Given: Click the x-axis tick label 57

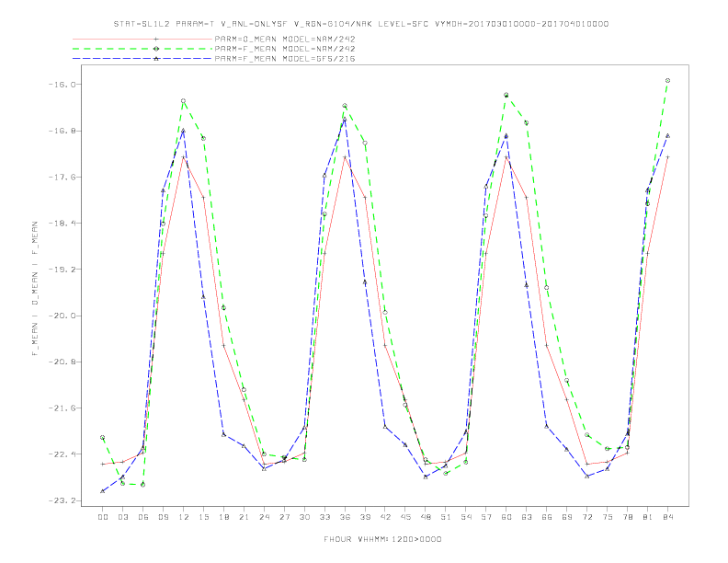Looking at the screenshot, I should (486, 517).
